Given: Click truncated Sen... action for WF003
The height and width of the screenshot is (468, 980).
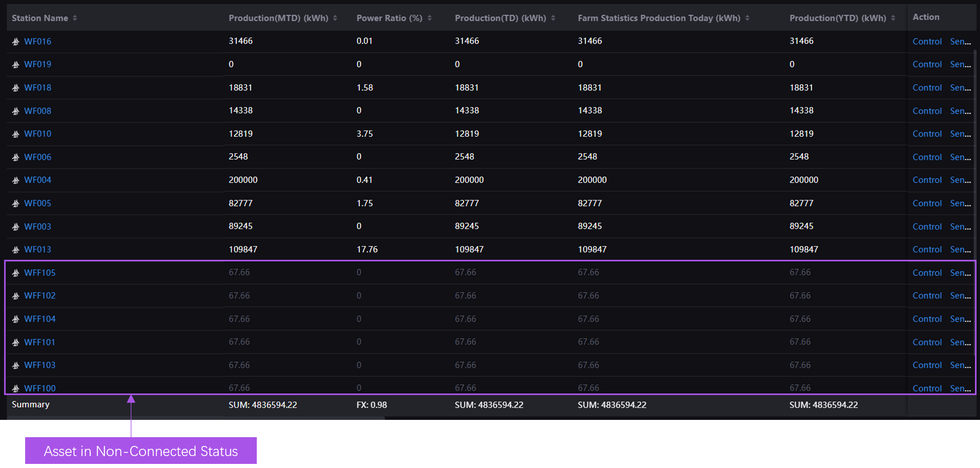Looking at the screenshot, I should tap(960, 226).
